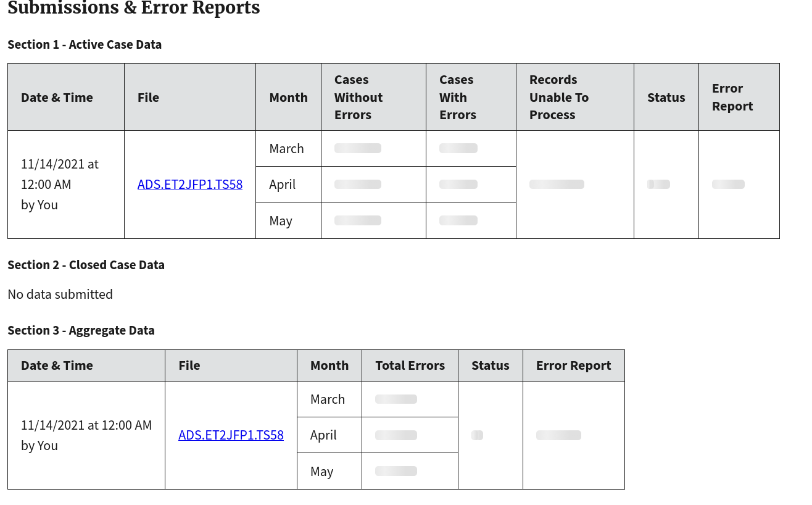This screenshot has width=812, height=505.
Task: Click the Section 2 - Closed Case Data heading
Action: [x=86, y=265]
